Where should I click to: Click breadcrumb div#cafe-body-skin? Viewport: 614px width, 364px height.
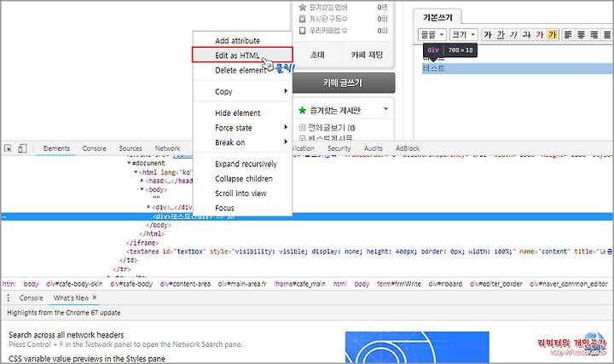74,284
